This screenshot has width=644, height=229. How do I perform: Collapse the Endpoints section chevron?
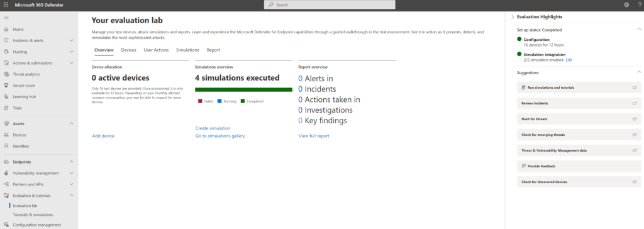point(72,162)
